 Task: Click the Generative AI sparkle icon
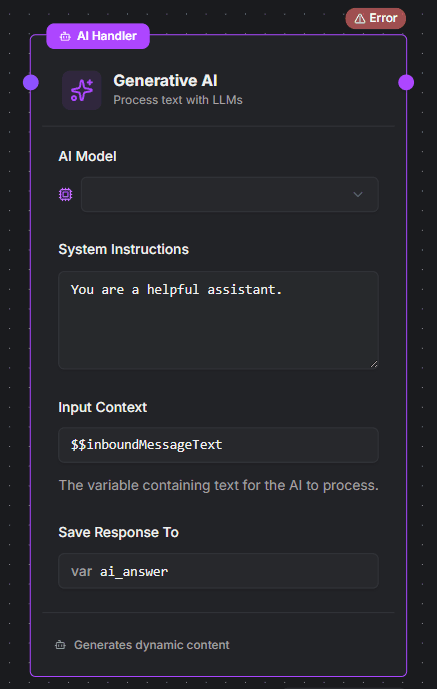click(82, 90)
